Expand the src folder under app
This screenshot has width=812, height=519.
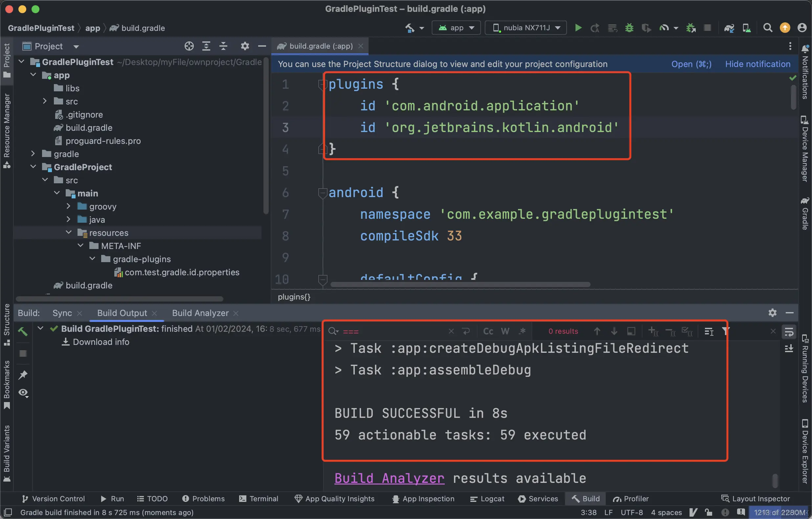[45, 101]
